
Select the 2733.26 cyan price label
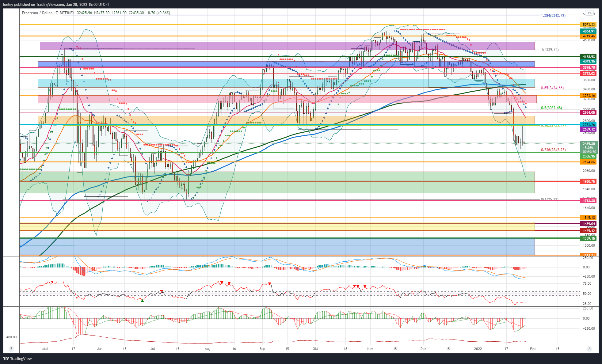tap(589, 125)
